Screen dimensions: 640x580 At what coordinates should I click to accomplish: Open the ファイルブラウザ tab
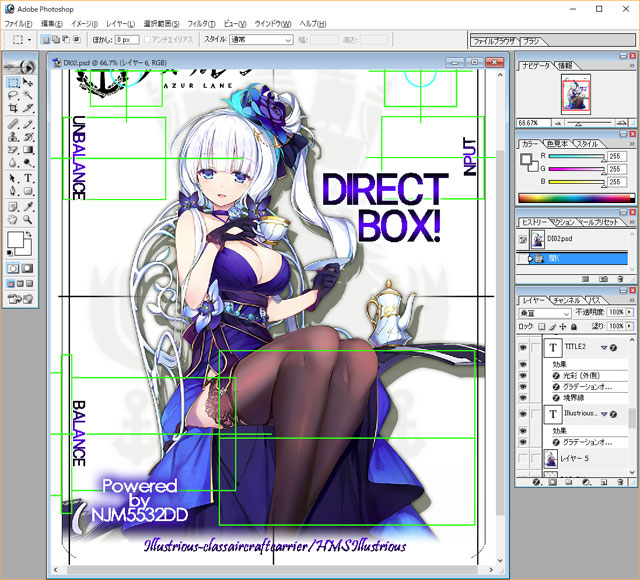(494, 41)
